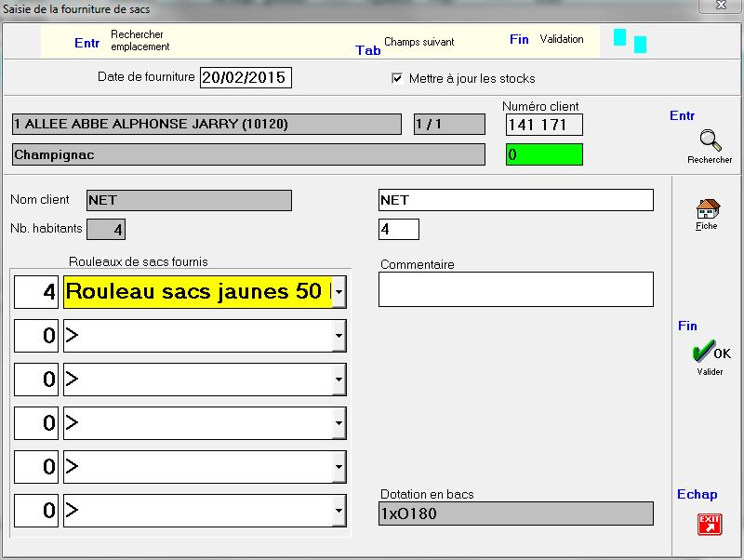
Task: Toggle the 'Mettre à jour les stocks' checkbox
Action: (398, 78)
